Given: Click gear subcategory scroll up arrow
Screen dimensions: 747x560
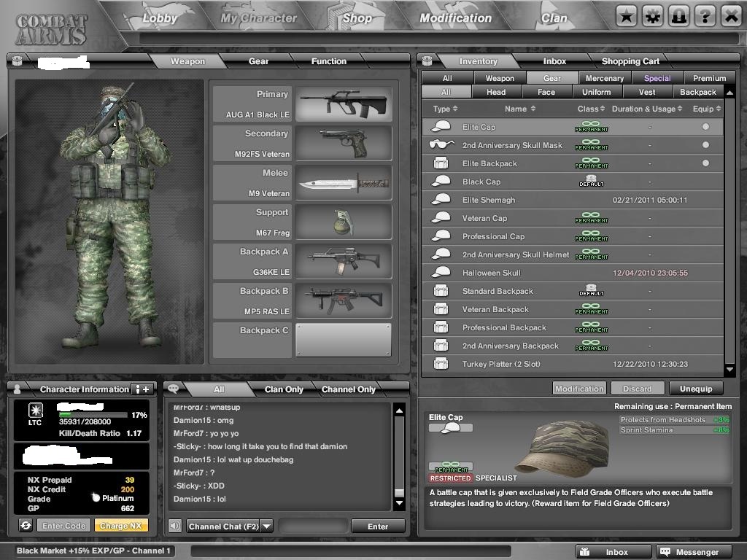Looking at the screenshot, I should pos(729,93).
